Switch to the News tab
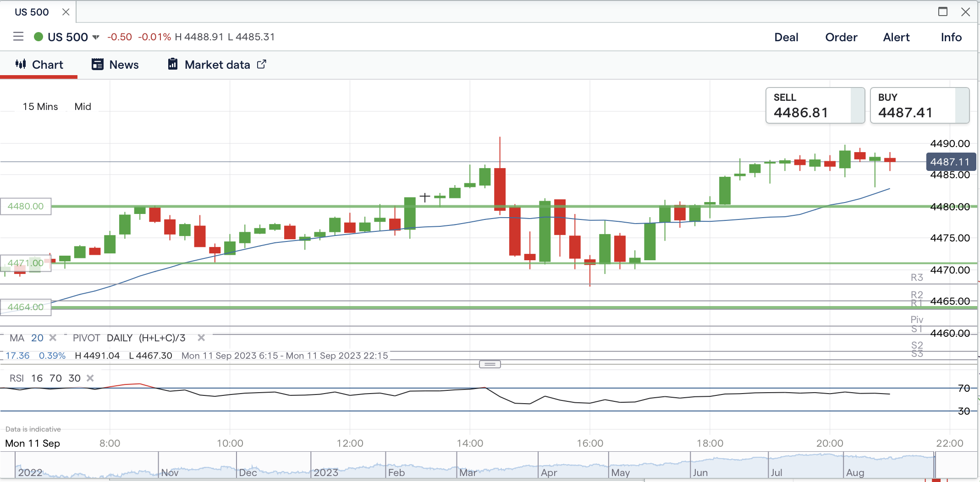Viewport: 980px width, 482px height. [x=115, y=65]
